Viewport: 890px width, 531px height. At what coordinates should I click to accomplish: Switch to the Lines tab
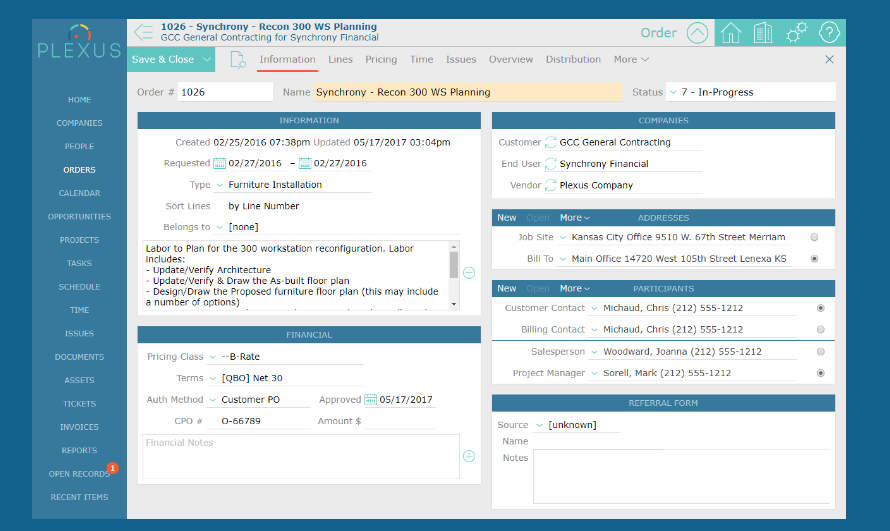[340, 60]
